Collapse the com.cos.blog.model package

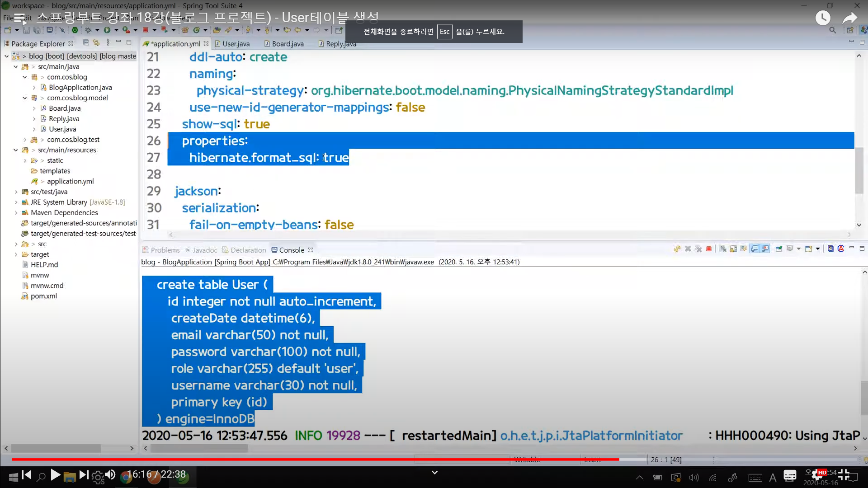[25, 98]
